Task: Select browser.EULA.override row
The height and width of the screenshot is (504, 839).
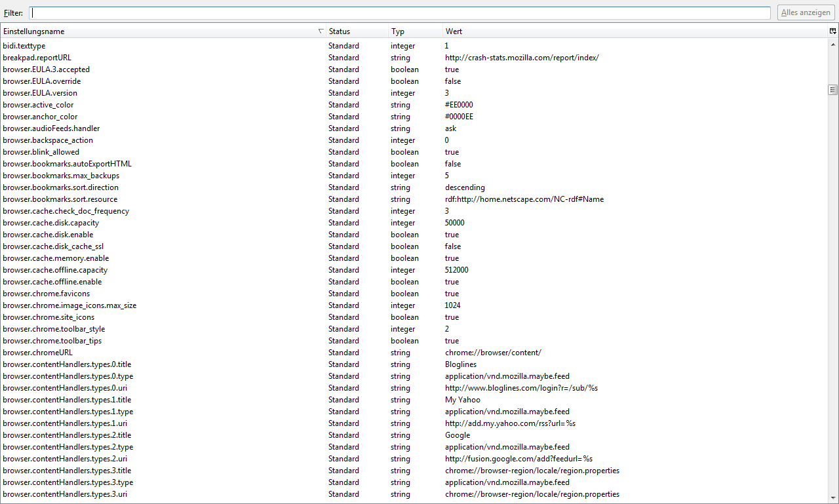Action: pos(414,81)
